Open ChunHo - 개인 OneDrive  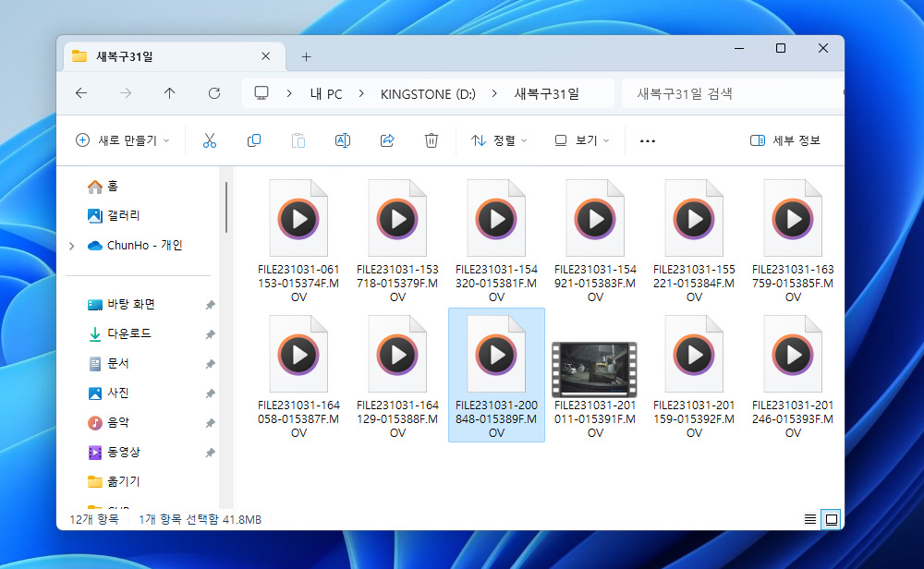click(135, 245)
